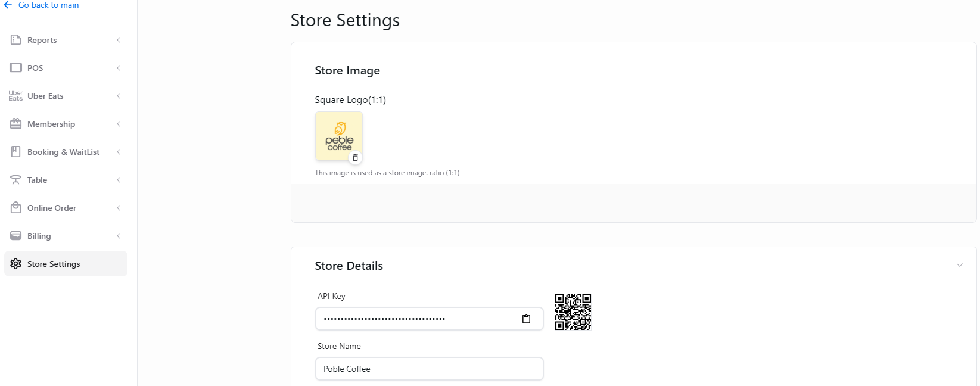This screenshot has height=386, width=980.
Task: Expand the Table menu chevron
Action: (119, 180)
